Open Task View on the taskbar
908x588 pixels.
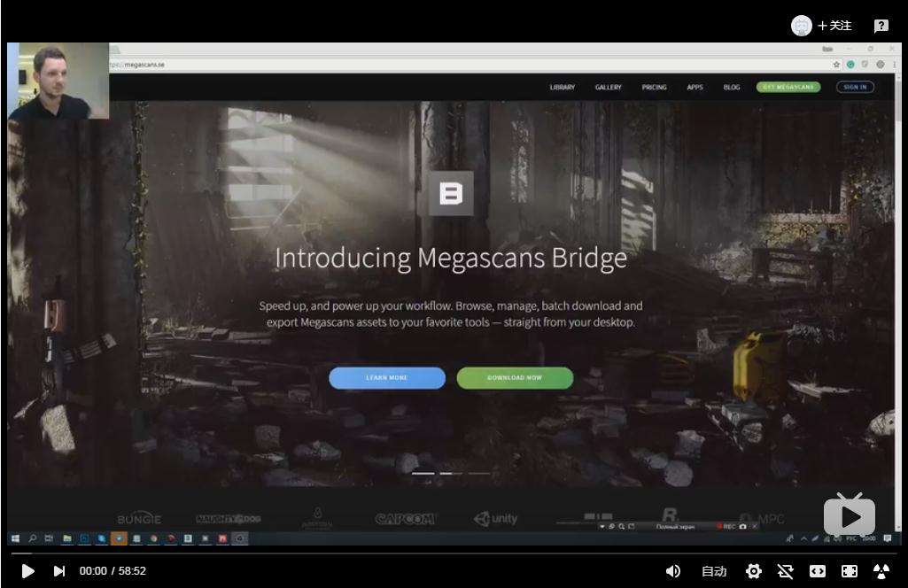pos(49,538)
